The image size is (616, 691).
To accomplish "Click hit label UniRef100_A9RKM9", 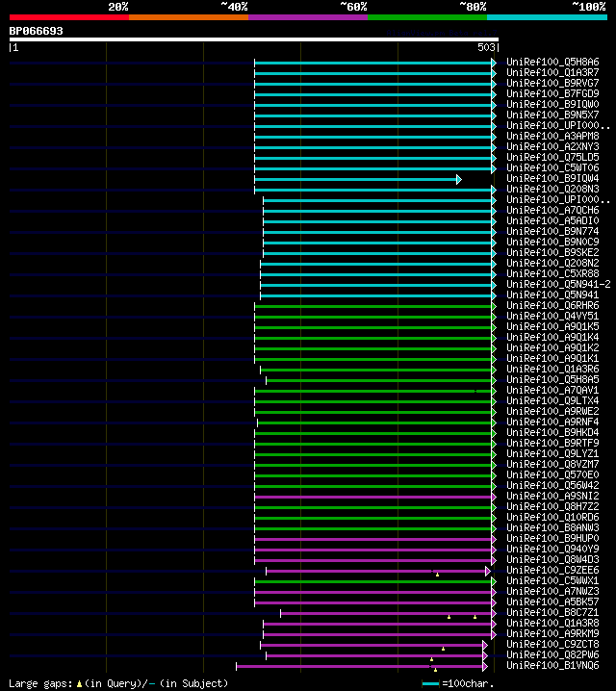I will pos(552,633).
